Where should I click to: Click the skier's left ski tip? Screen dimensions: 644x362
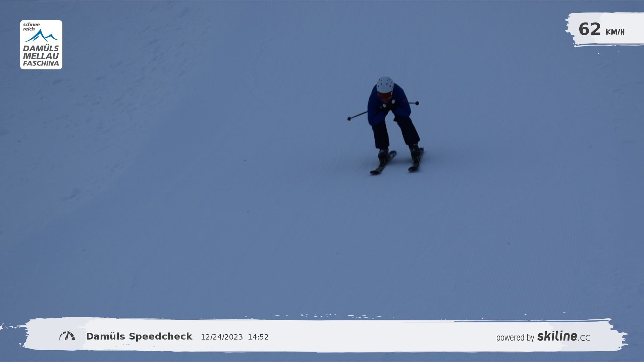373,172
